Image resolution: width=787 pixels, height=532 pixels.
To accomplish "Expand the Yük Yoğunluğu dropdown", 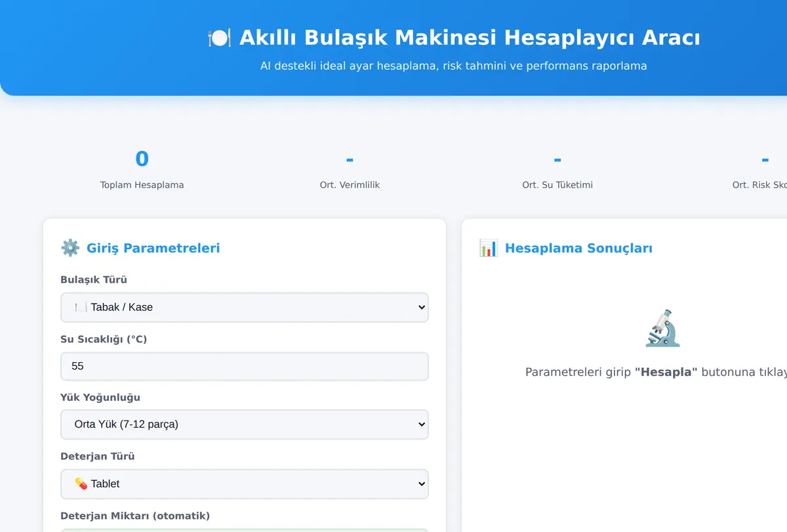I will [244, 424].
